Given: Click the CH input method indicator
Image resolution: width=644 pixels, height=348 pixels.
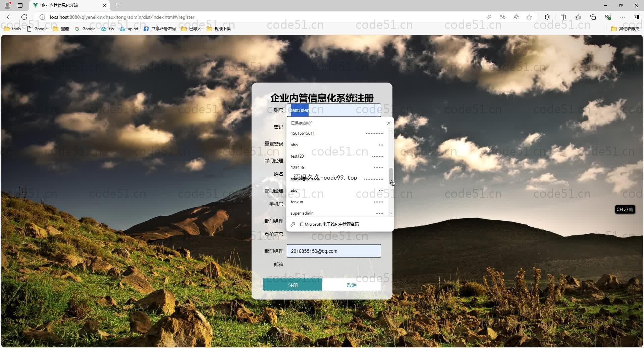Looking at the screenshot, I should coord(625,210).
